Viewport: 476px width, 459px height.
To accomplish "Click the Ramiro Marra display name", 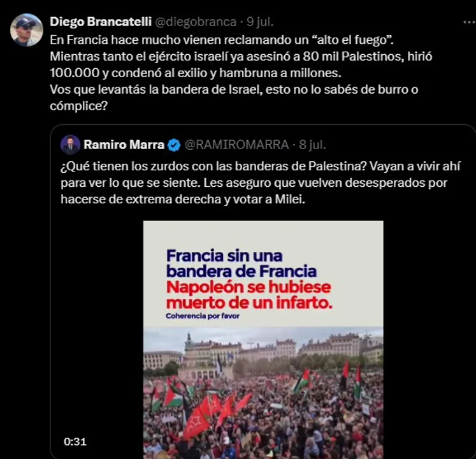I will [x=124, y=145].
